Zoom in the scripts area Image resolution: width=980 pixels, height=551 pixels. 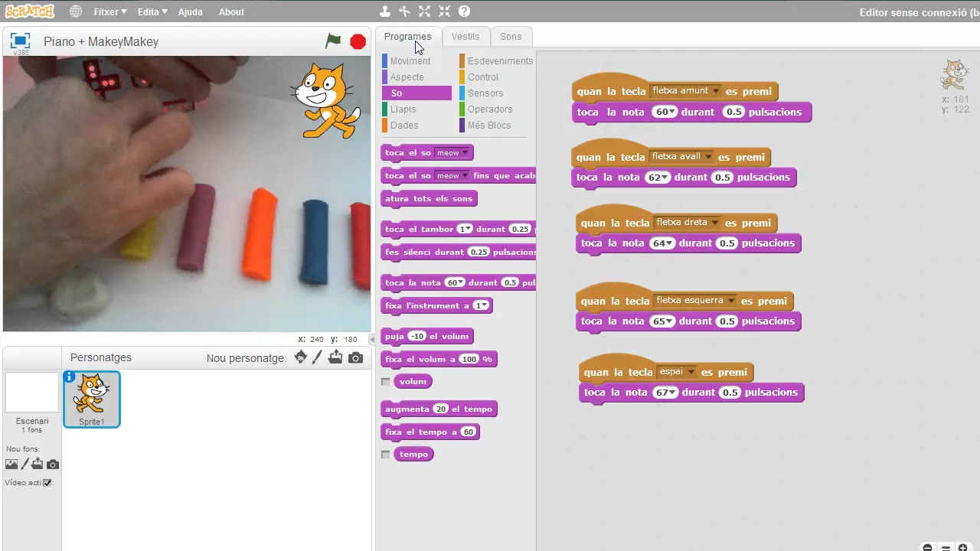[x=963, y=548]
